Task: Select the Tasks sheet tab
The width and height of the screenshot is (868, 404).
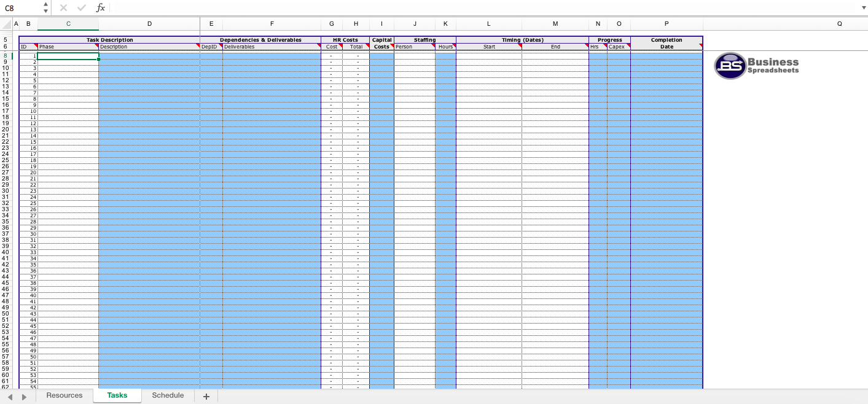Action: [x=117, y=395]
